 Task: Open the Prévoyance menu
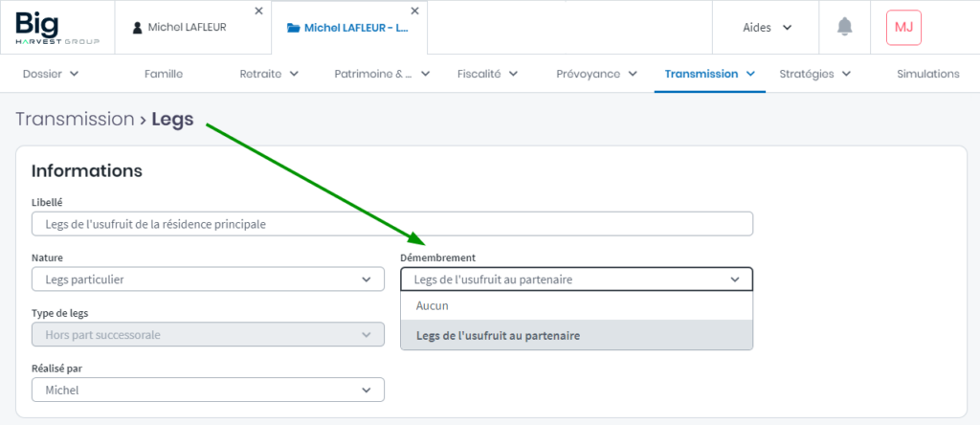596,74
